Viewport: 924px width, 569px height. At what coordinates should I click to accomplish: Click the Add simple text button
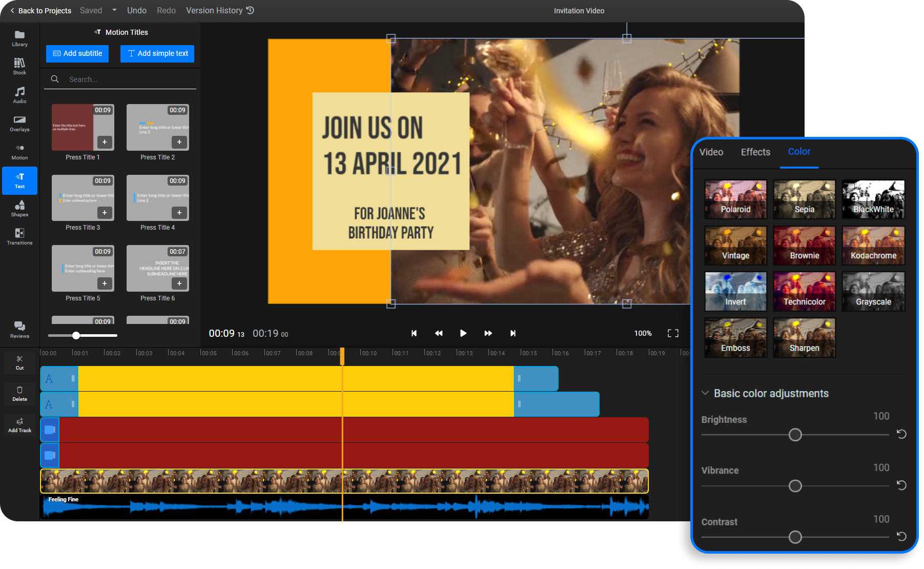pos(157,53)
